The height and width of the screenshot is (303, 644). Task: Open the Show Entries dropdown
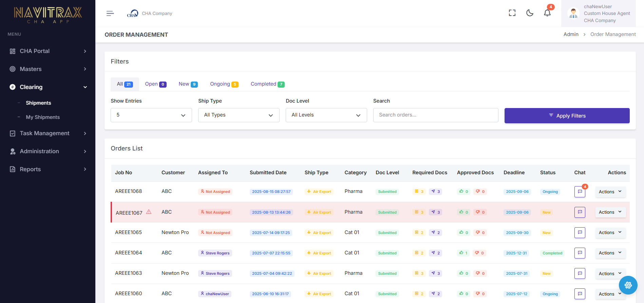[151, 115]
